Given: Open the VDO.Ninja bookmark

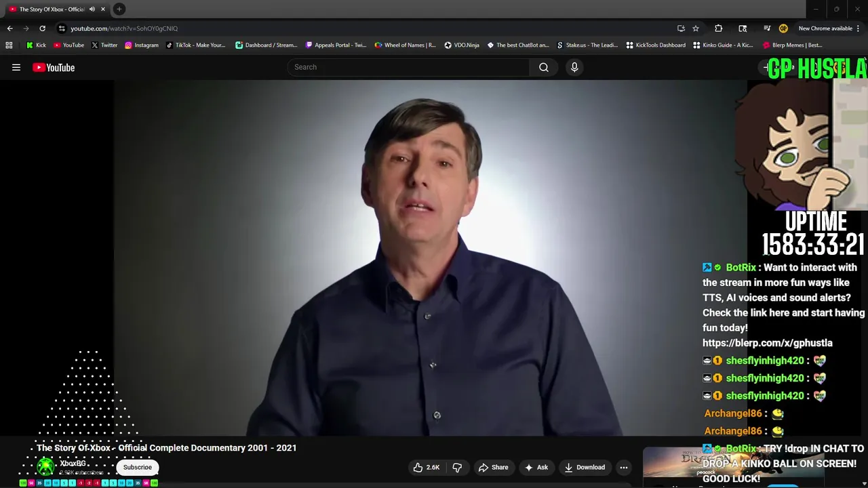Looking at the screenshot, I should (462, 45).
